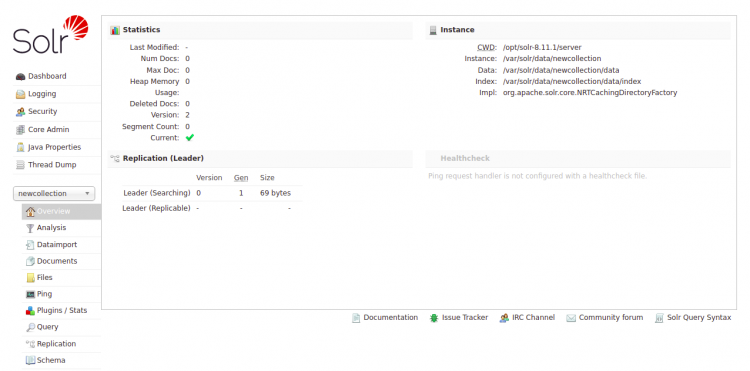The width and height of the screenshot is (750, 371).
Task: Click the NRTCachingDirectoryFactory impl value
Action: (590, 93)
